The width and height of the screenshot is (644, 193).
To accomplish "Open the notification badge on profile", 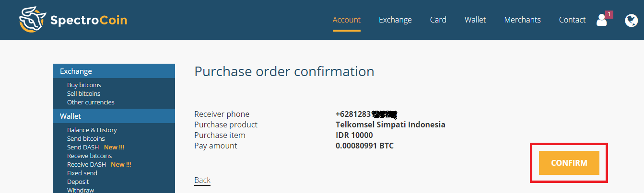I will 609,14.
